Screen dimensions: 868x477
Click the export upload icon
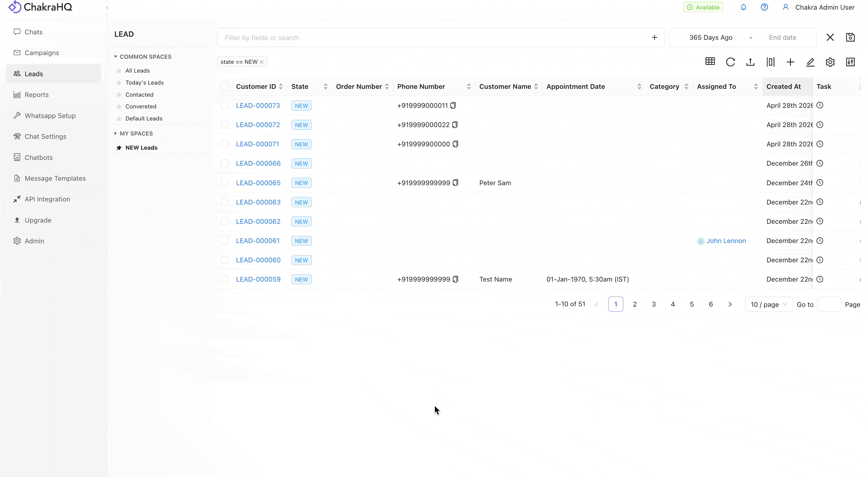tap(750, 62)
